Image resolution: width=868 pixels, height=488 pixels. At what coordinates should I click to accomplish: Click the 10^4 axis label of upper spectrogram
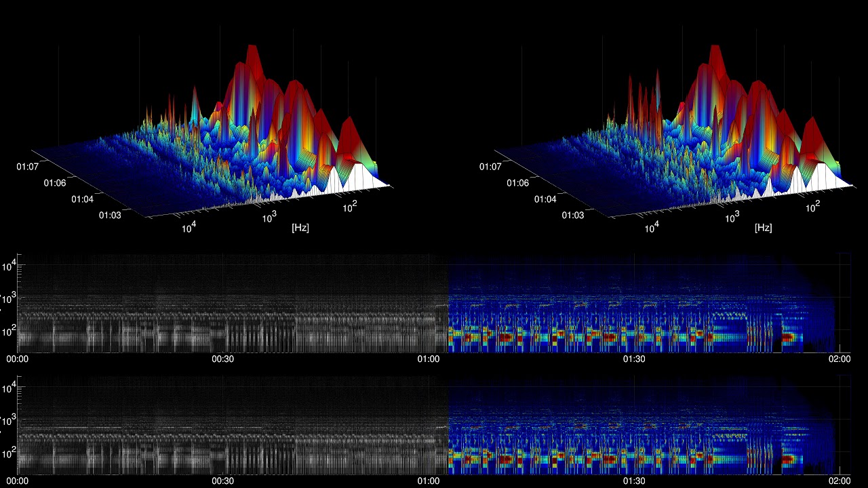pyautogui.click(x=8, y=266)
